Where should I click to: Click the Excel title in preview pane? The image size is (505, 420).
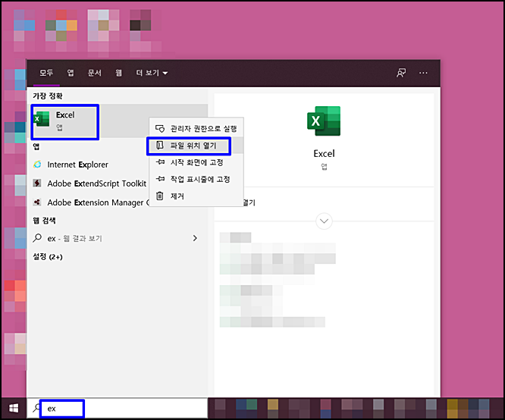(324, 154)
